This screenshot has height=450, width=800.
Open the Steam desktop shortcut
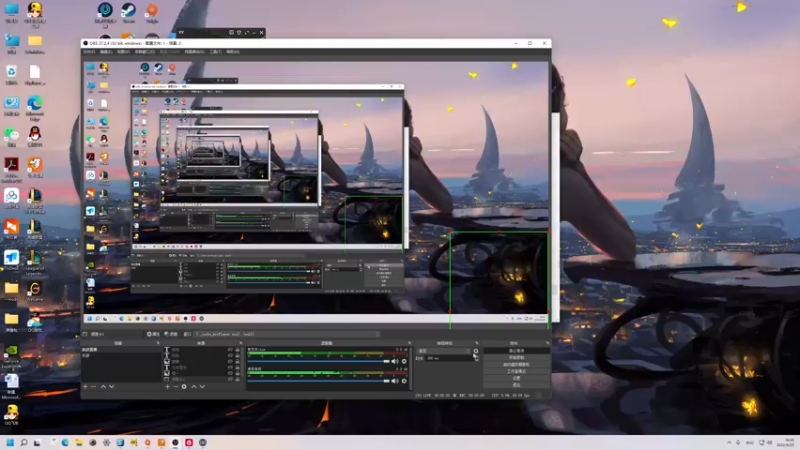128,13
